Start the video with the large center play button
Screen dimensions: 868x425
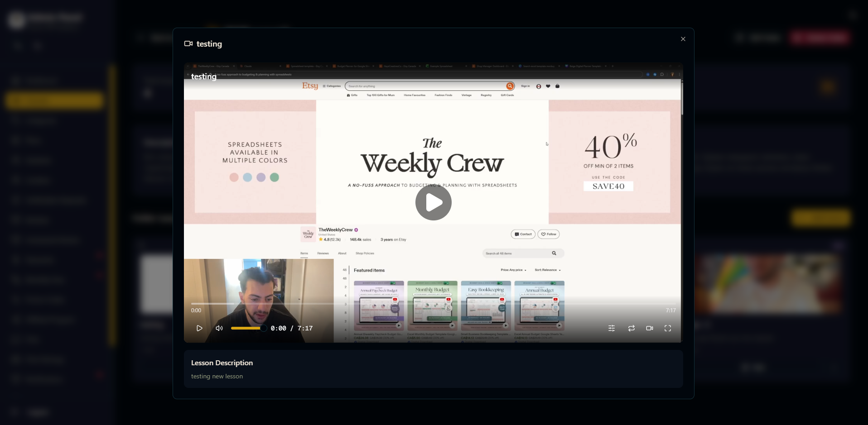coord(433,202)
